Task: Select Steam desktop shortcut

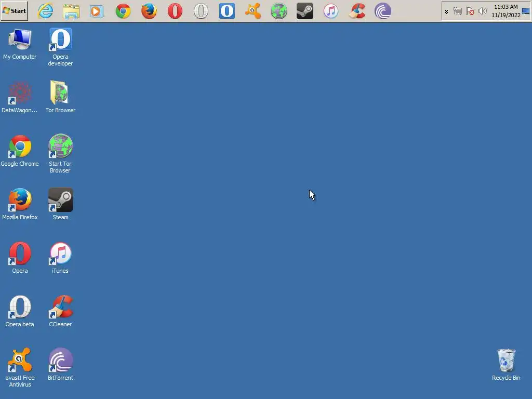Action: [60, 204]
